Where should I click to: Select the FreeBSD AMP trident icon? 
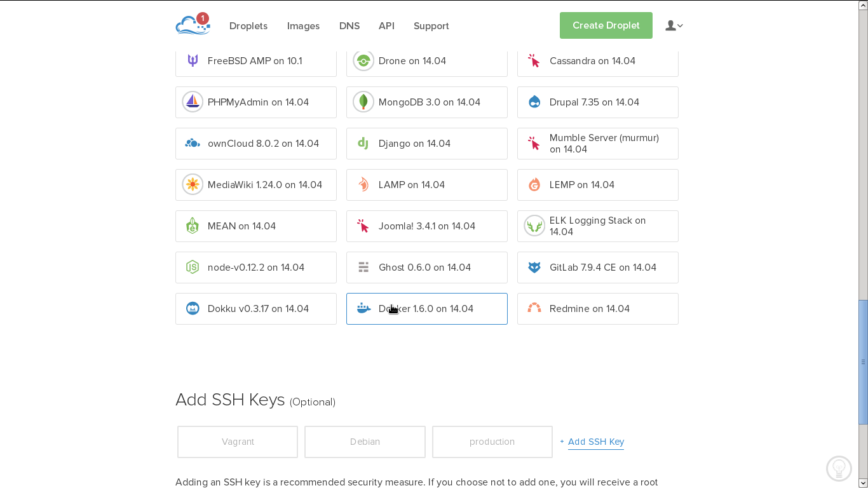[192, 60]
